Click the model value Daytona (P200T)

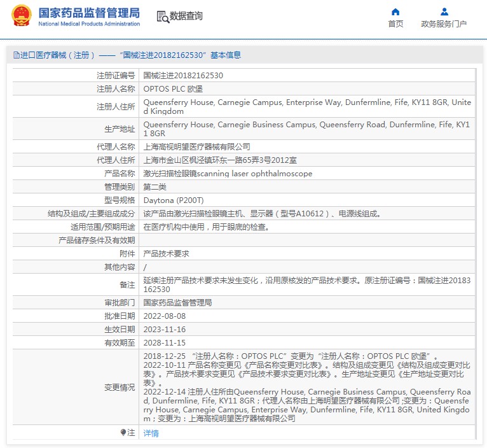174,200
